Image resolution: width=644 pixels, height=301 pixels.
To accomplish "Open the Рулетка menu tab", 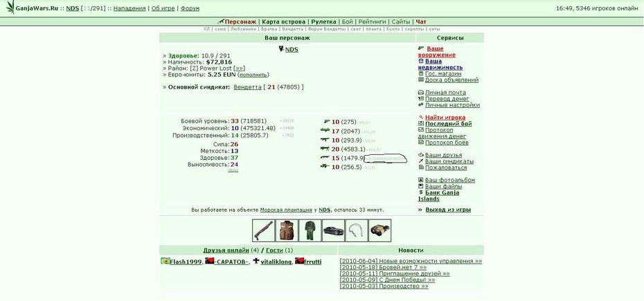I will coord(323,21).
